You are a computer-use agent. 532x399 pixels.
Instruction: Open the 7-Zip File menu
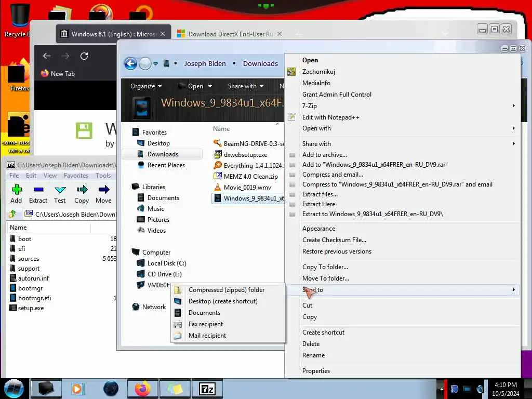click(x=14, y=176)
